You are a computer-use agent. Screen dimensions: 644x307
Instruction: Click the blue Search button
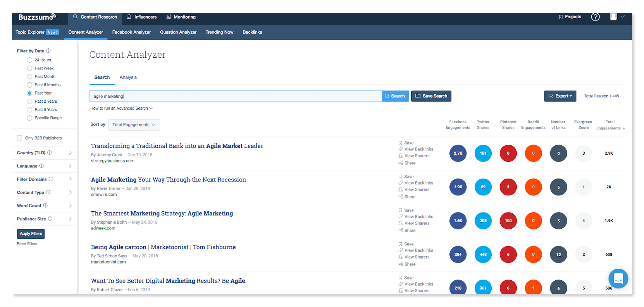point(396,96)
